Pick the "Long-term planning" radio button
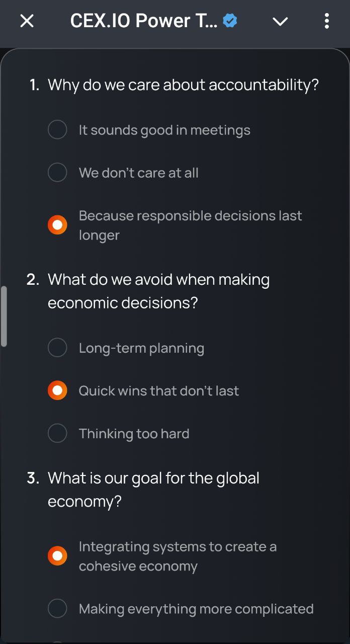350x644 pixels. (57, 348)
